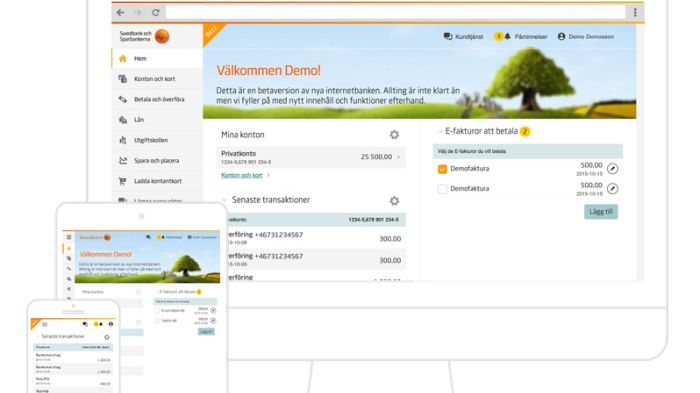700x393 pixels.
Task: Click the Kundtjänst speech bubble icon
Action: point(448,36)
